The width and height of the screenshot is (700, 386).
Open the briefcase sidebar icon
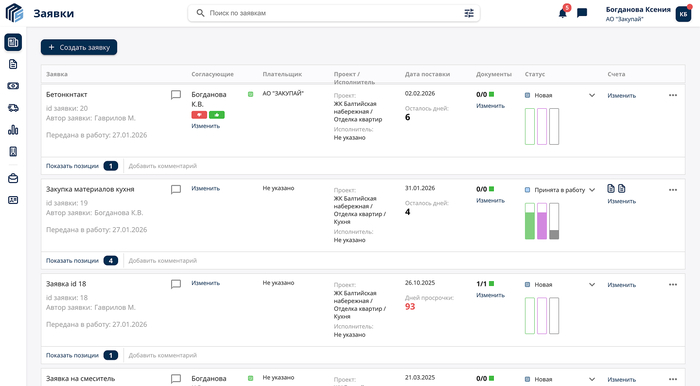(x=13, y=178)
